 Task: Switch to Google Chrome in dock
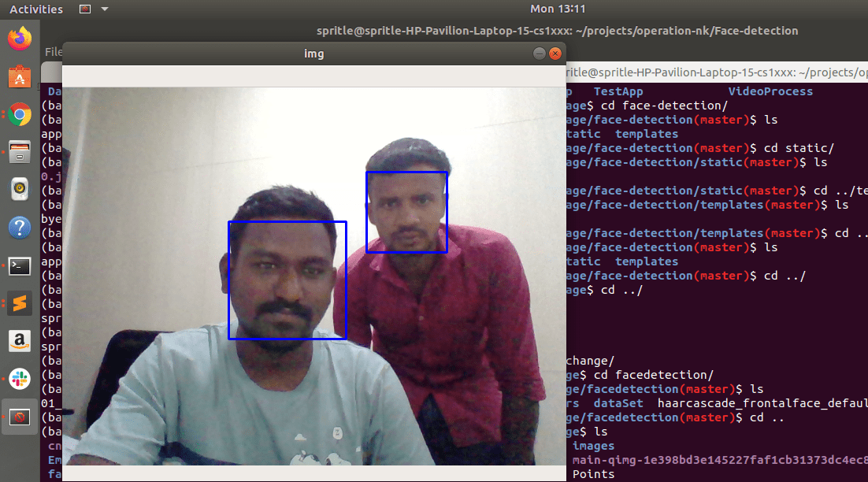(x=20, y=114)
